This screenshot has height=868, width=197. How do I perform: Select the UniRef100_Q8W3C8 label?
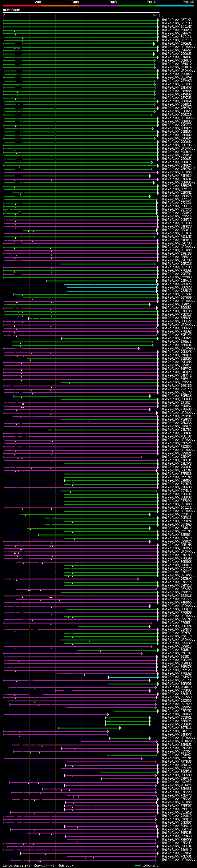point(177,287)
